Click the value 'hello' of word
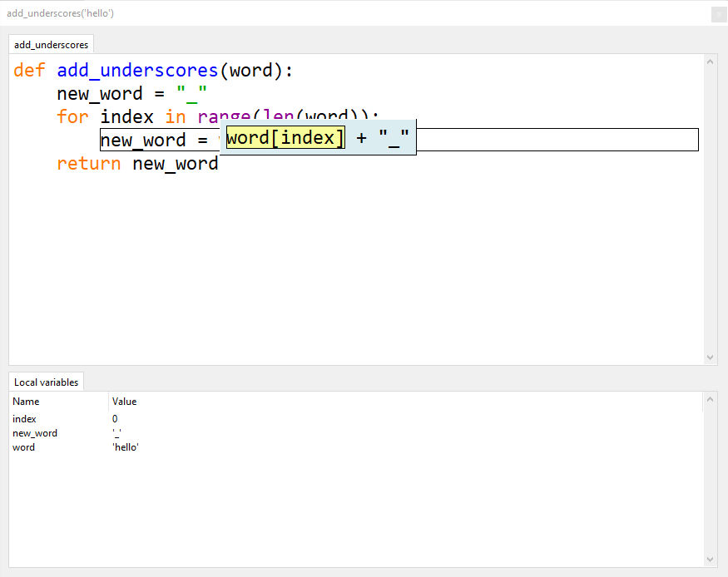728x577 pixels. [x=126, y=447]
